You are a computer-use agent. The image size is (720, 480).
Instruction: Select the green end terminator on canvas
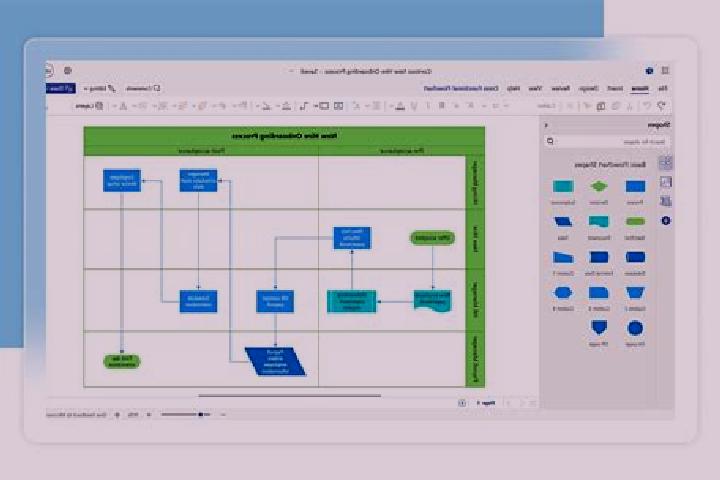pyautogui.click(x=122, y=361)
